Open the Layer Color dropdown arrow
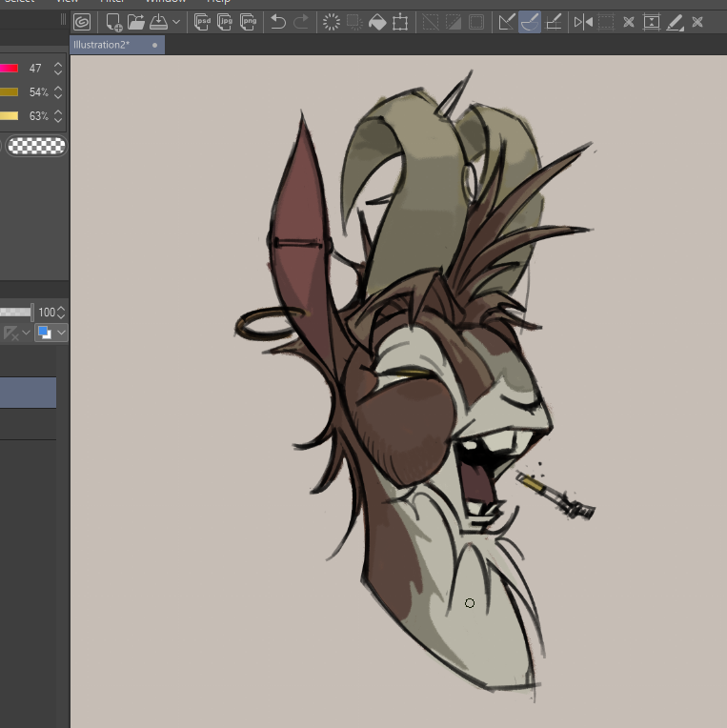The image size is (727, 728). pos(61,333)
